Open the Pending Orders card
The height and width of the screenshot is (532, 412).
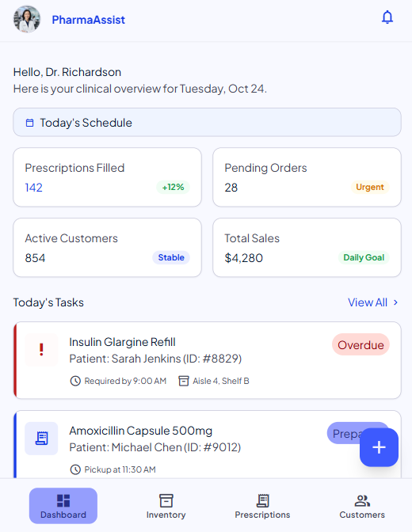307,177
